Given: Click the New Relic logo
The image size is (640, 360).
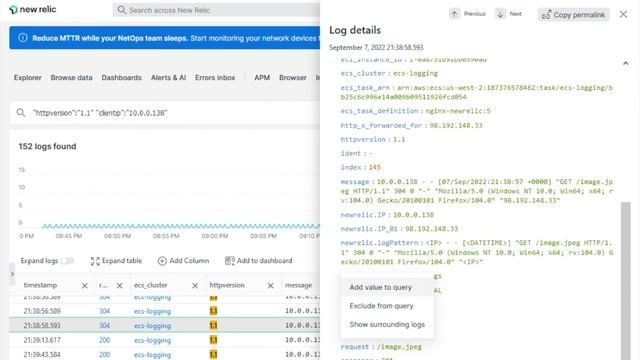Looking at the screenshot, I should pyautogui.click(x=33, y=9).
